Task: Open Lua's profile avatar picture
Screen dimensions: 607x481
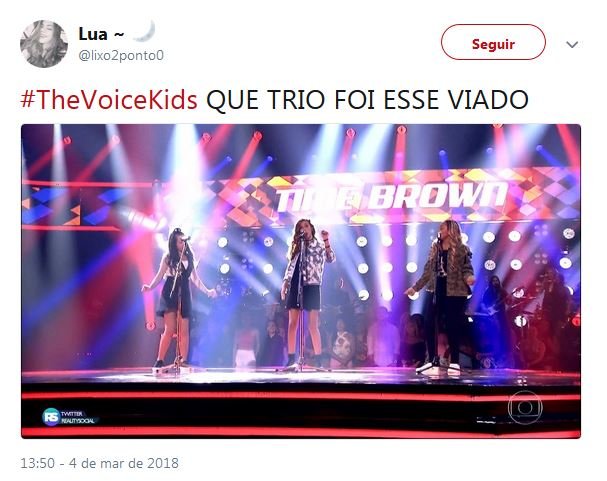Action: [x=44, y=44]
